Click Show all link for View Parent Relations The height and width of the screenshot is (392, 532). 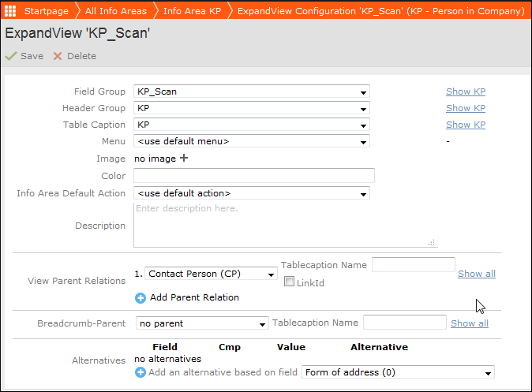pos(476,274)
